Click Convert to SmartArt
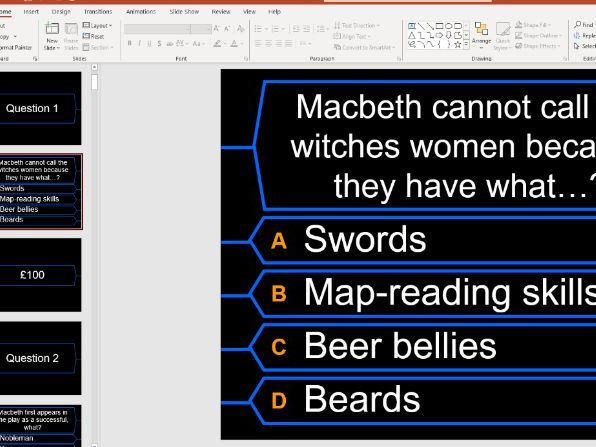This screenshot has height=447, width=596. [x=365, y=47]
